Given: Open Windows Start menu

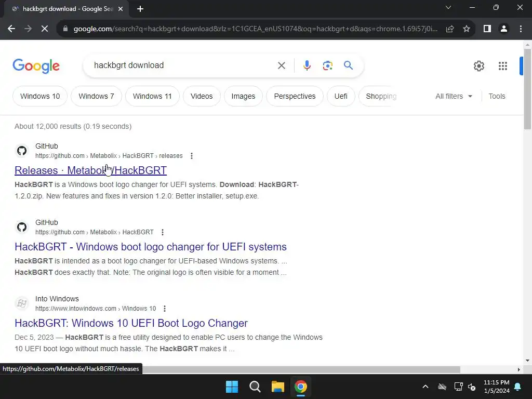Looking at the screenshot, I should (x=232, y=387).
